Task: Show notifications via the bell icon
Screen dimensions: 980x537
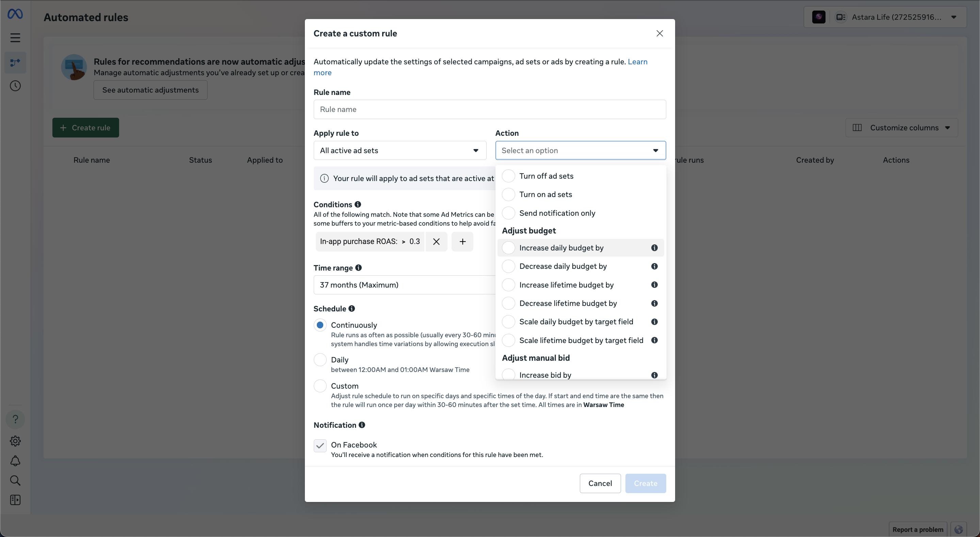Action: tap(15, 461)
